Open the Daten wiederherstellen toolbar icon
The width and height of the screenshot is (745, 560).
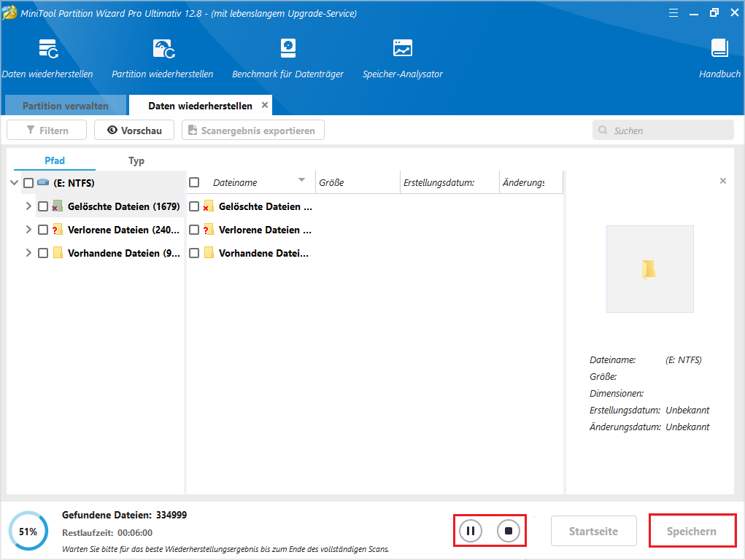48,49
